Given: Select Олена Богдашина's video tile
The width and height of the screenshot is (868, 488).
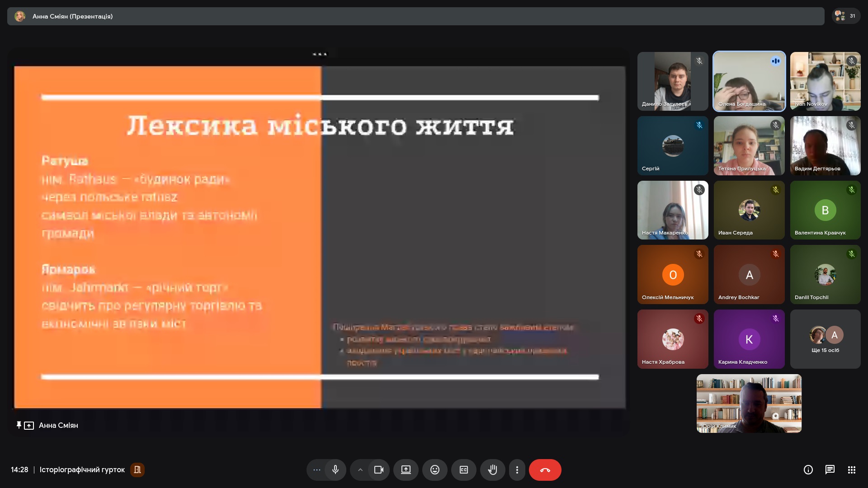Looking at the screenshot, I should [749, 81].
